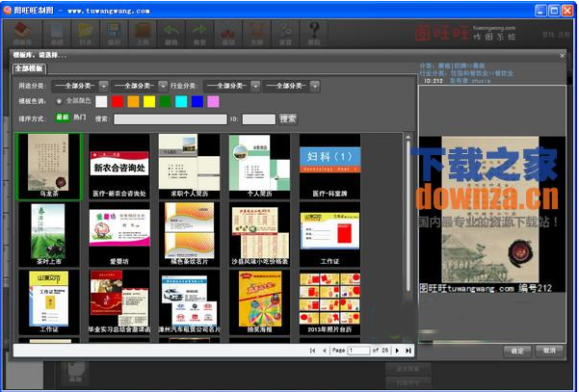Click the green redo arrow in main toolbar

pos(199,33)
